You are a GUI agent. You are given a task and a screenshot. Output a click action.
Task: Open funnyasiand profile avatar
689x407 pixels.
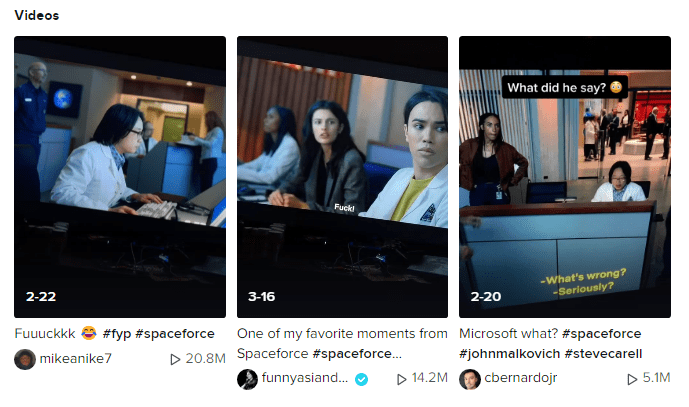pyautogui.click(x=247, y=379)
